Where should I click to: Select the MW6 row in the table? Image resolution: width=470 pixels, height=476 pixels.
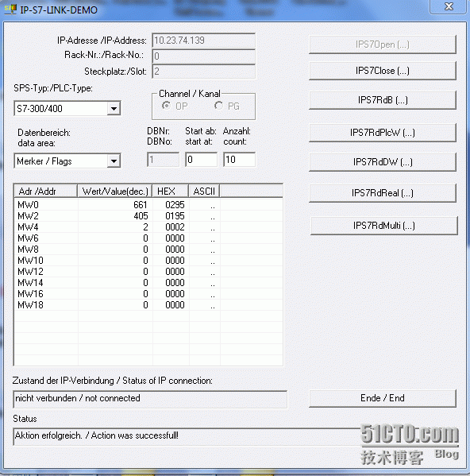click(148, 238)
